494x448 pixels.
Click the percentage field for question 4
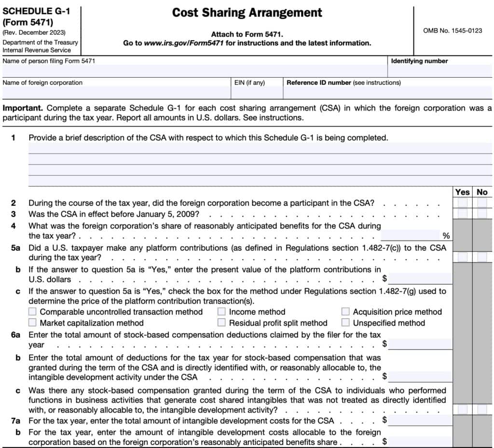412,235
